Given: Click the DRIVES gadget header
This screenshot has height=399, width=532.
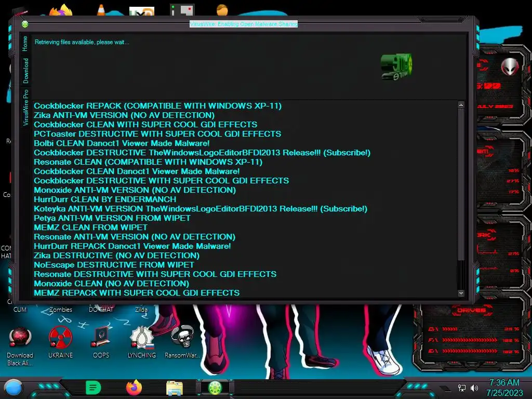Looking at the screenshot, I should [x=471, y=310].
